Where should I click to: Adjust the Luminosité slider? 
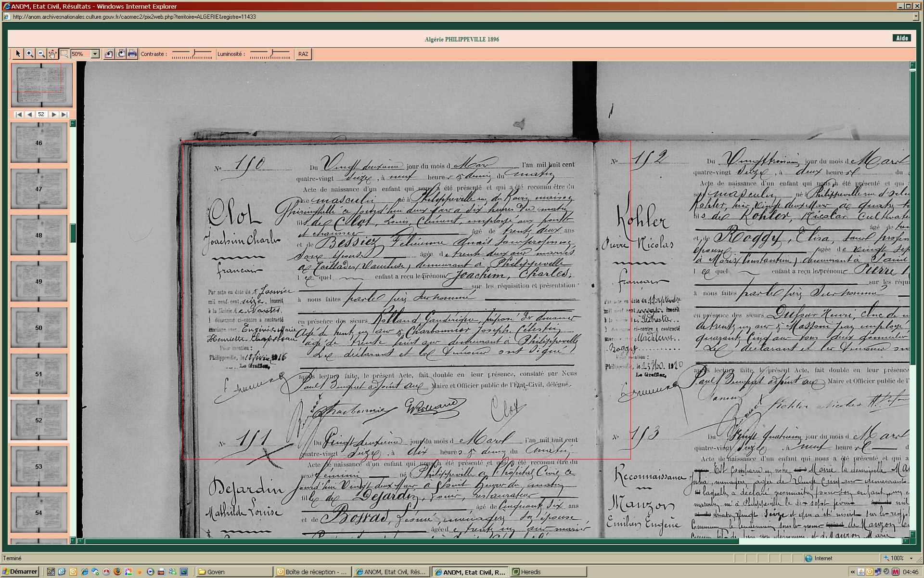coord(271,53)
